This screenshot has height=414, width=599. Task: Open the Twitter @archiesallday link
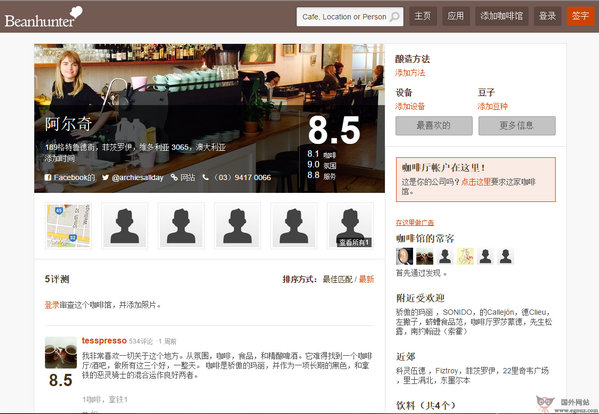click(x=133, y=178)
